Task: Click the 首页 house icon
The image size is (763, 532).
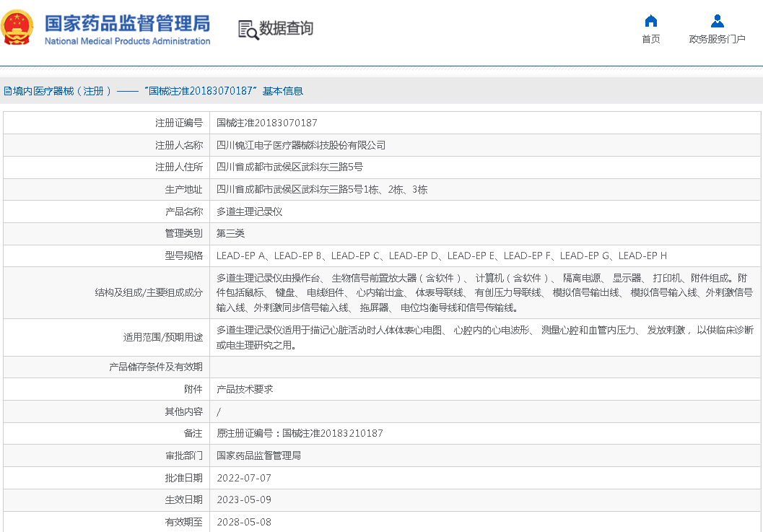Action: (x=650, y=20)
